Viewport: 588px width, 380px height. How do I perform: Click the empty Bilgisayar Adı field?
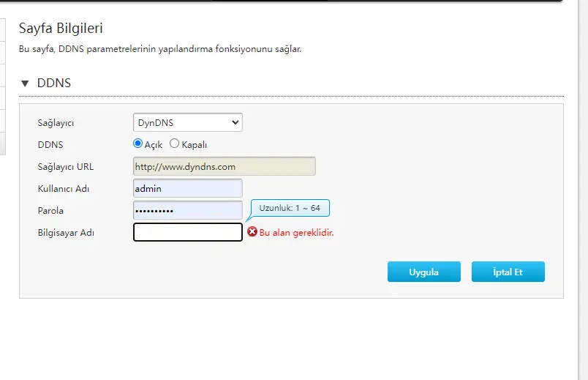tap(187, 232)
